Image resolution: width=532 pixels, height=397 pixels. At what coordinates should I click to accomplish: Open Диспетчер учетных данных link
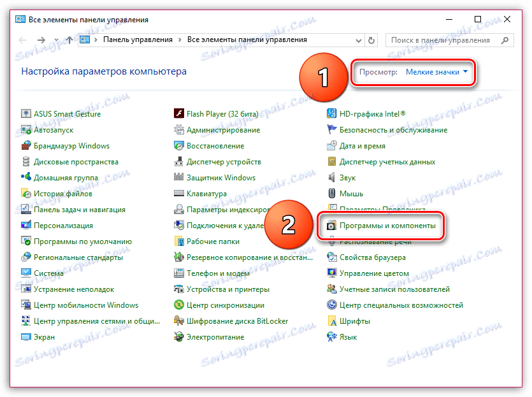(x=387, y=162)
